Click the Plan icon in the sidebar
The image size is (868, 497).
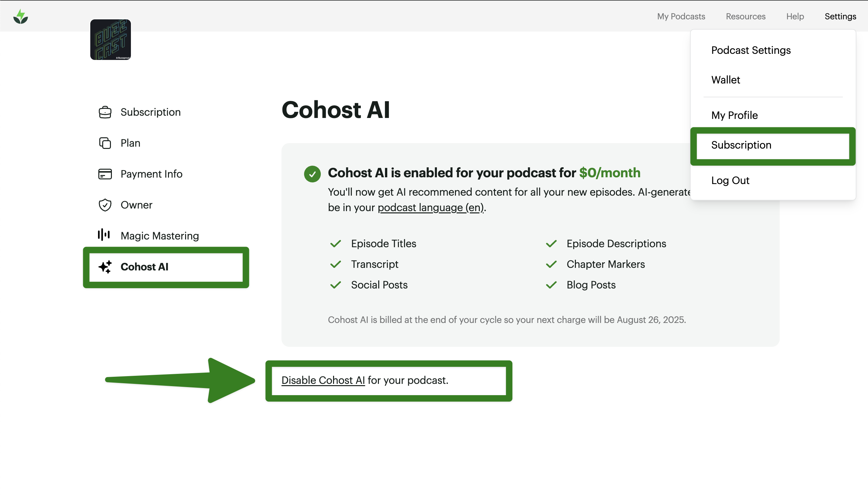click(x=105, y=143)
